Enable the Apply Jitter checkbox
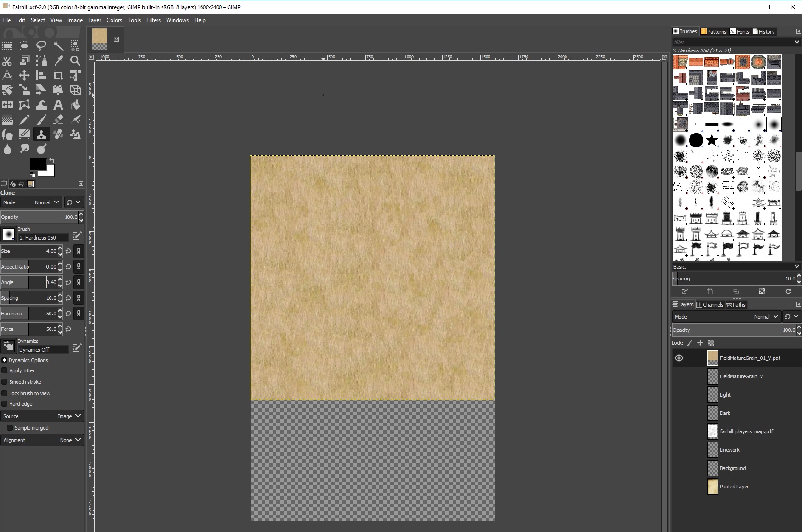This screenshot has height=532, width=802. click(x=5, y=370)
